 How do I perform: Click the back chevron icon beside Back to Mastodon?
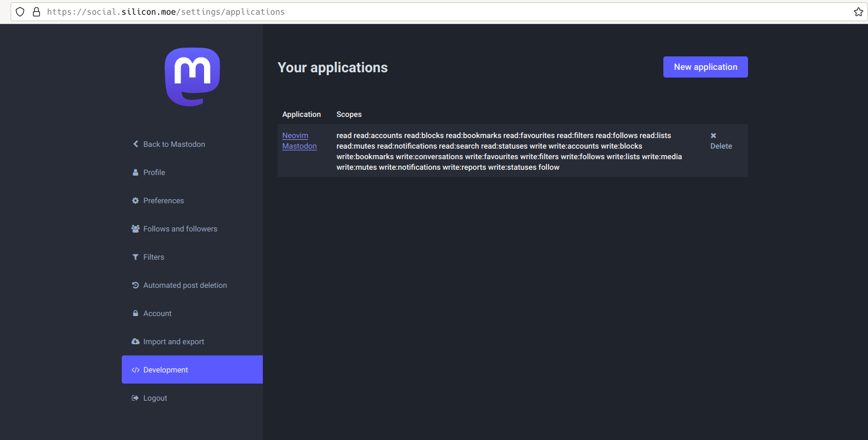point(135,144)
